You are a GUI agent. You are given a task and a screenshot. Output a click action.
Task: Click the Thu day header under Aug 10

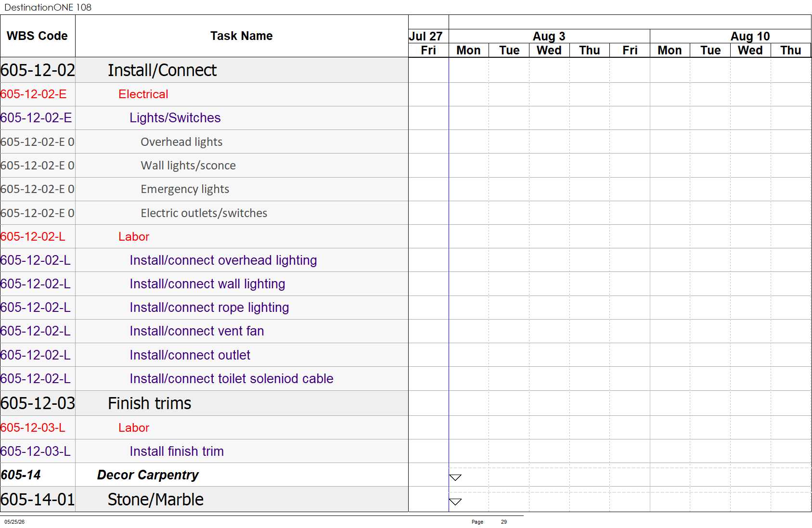(x=791, y=51)
